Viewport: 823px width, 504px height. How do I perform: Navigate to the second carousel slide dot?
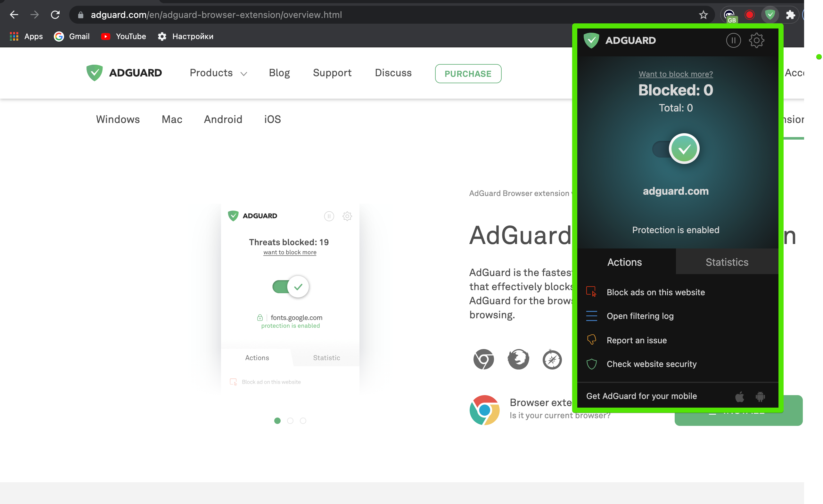(x=290, y=421)
